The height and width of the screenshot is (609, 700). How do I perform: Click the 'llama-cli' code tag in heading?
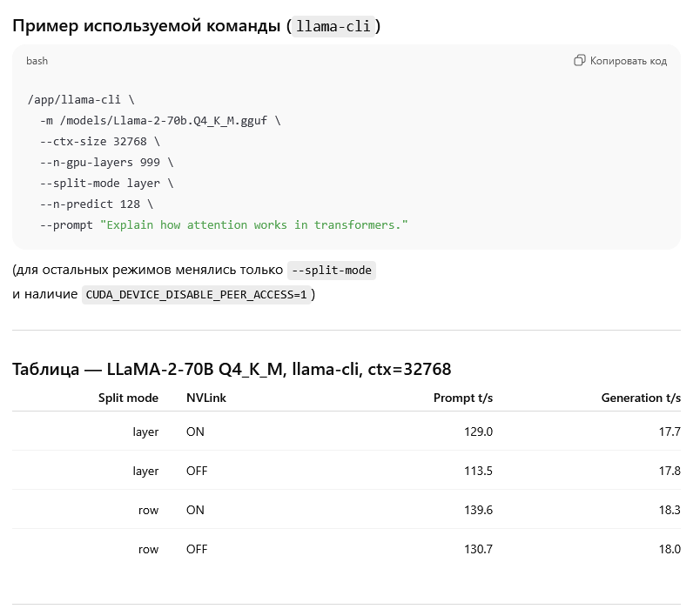pyautogui.click(x=335, y=26)
